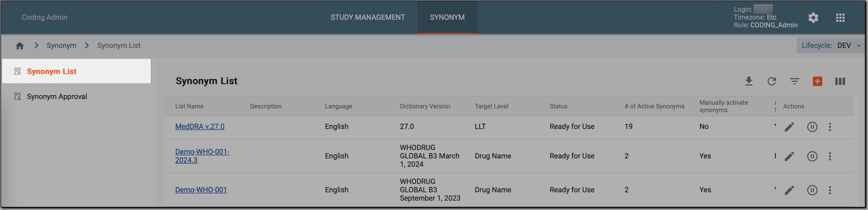The image size is (868, 210).
Task: Click the WHODRUG GLOBAL B3 March 1, 2024 cell
Action: 429,156
